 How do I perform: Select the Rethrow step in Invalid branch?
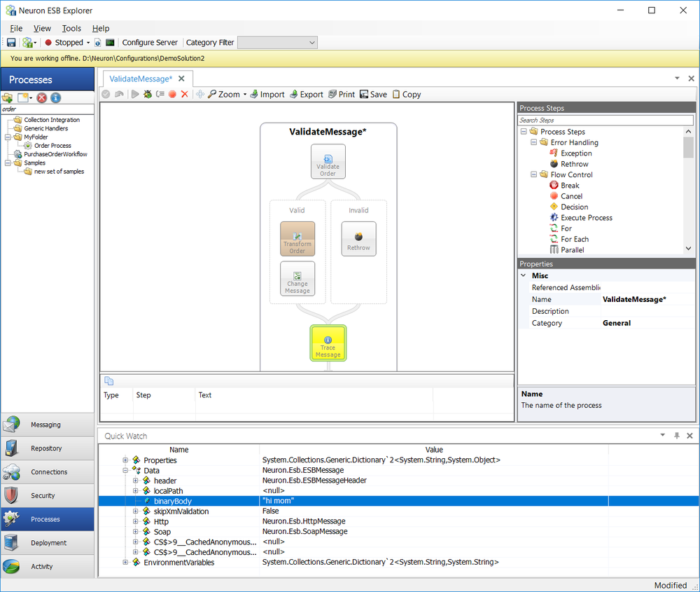(x=358, y=239)
